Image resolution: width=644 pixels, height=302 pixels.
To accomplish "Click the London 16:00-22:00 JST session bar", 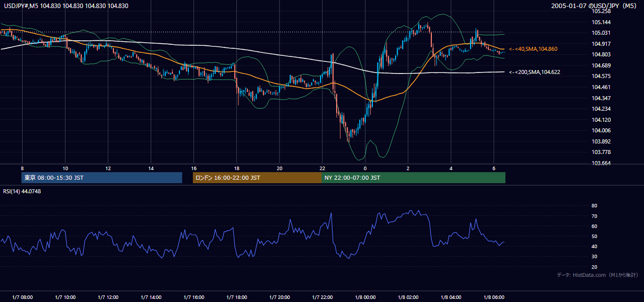I will click(x=257, y=178).
